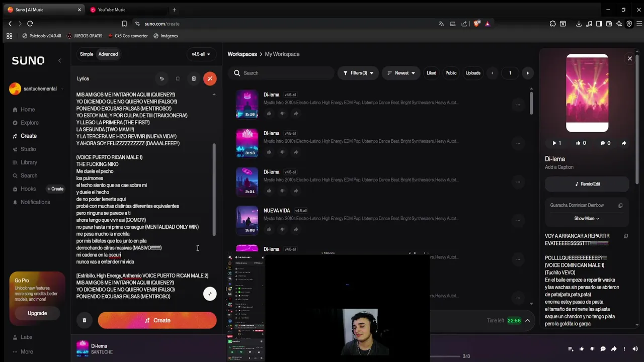Image resolution: width=644 pixels, height=362 pixels.
Task: Collapse the Suno sidebar with the chevron
Action: tap(59, 60)
